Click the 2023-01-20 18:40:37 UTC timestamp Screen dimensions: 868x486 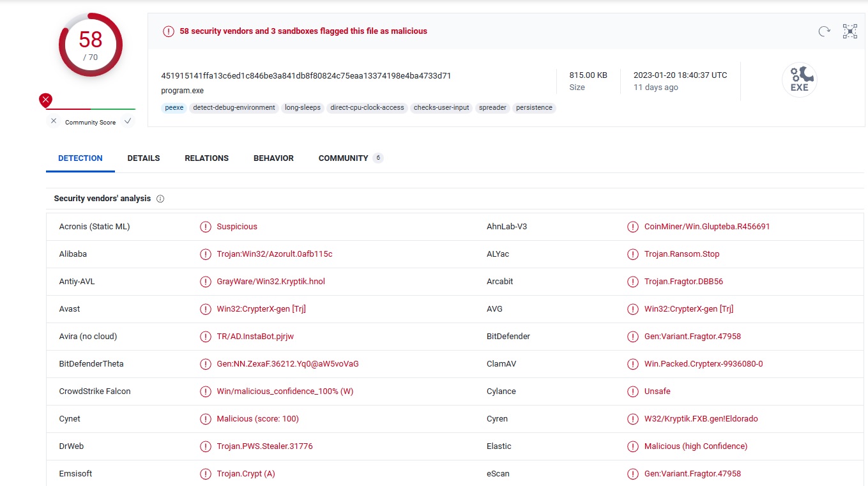point(680,75)
